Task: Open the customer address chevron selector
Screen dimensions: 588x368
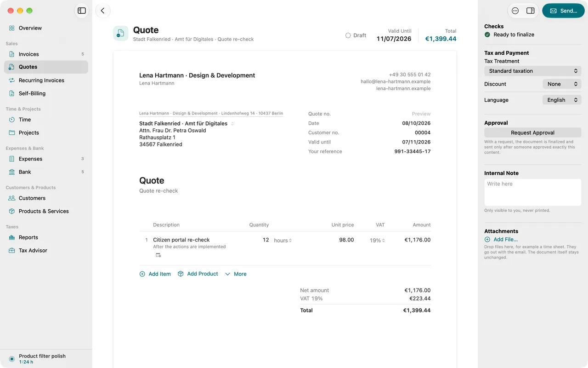Action: pos(232,124)
